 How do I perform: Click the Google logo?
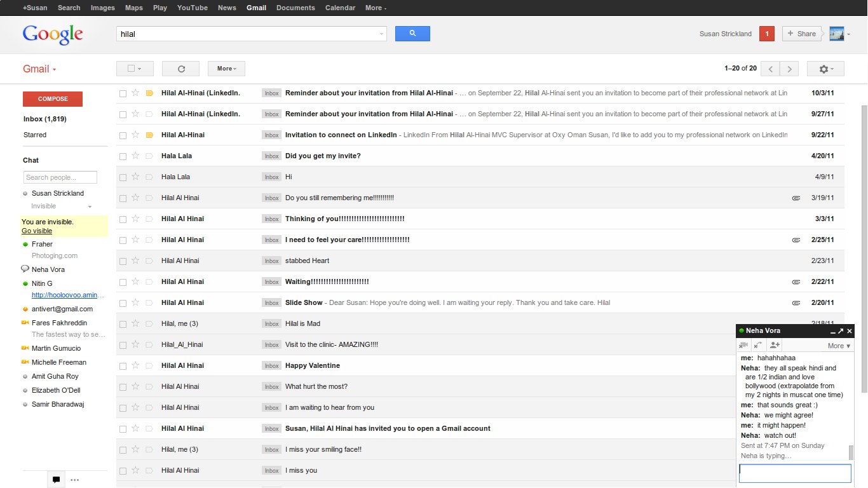53,34
